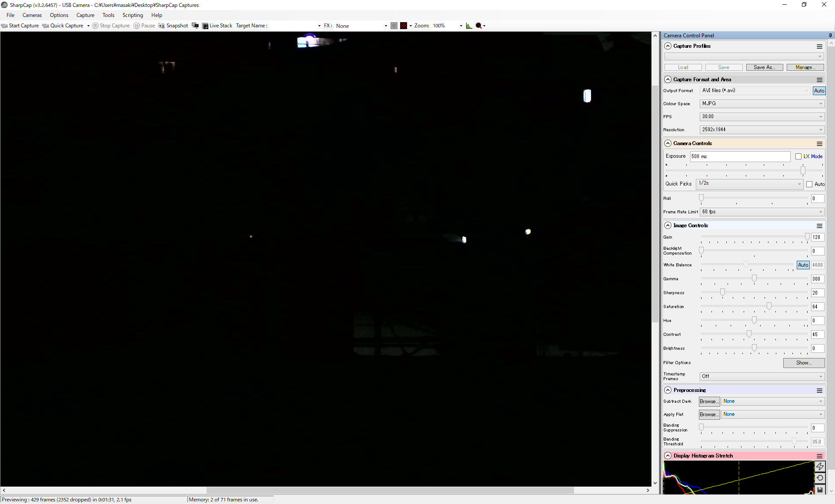Viewport: 835px width, 504px height.
Task: Click the capture profile Manage button
Action: pyautogui.click(x=805, y=67)
